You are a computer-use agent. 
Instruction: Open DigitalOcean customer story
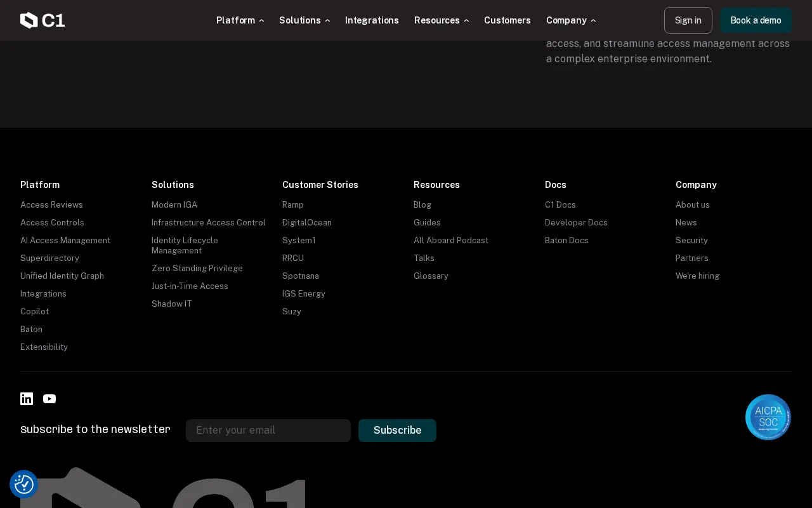coord(307,222)
